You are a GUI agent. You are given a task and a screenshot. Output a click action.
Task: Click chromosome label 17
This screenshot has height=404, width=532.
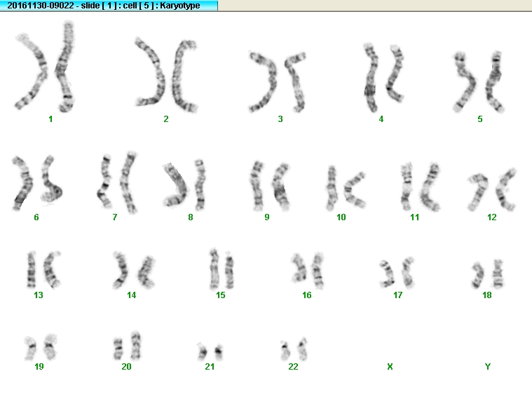397,295
